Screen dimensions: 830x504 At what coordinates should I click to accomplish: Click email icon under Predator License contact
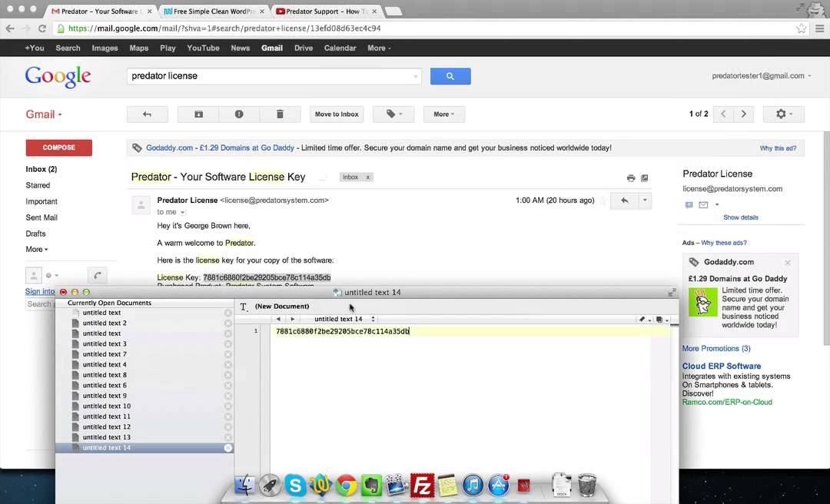coord(703,205)
